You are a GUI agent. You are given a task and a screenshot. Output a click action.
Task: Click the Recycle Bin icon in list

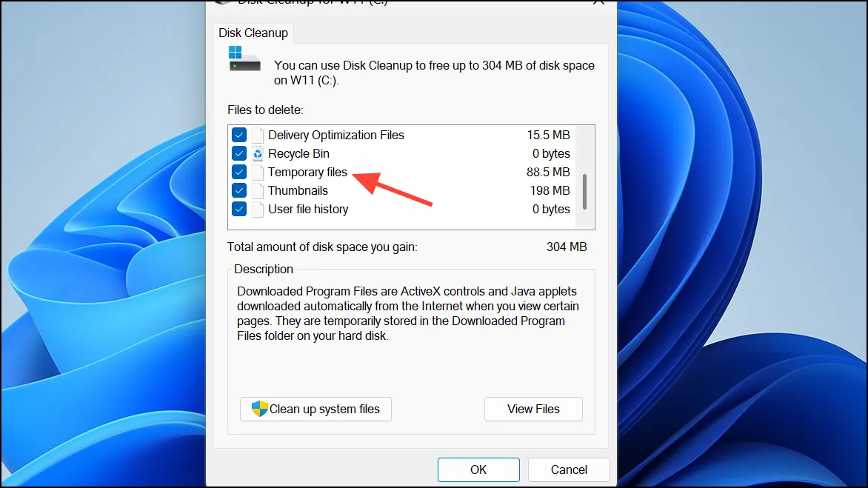(258, 154)
